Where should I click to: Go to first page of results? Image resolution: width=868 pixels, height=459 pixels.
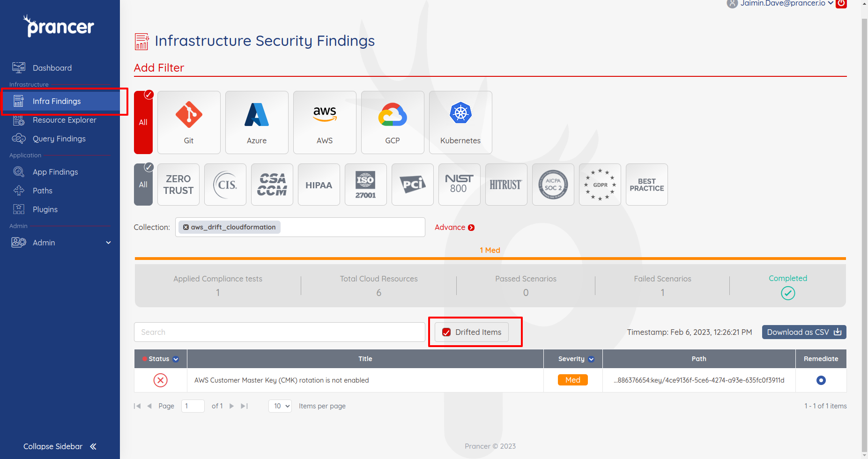pyautogui.click(x=137, y=406)
